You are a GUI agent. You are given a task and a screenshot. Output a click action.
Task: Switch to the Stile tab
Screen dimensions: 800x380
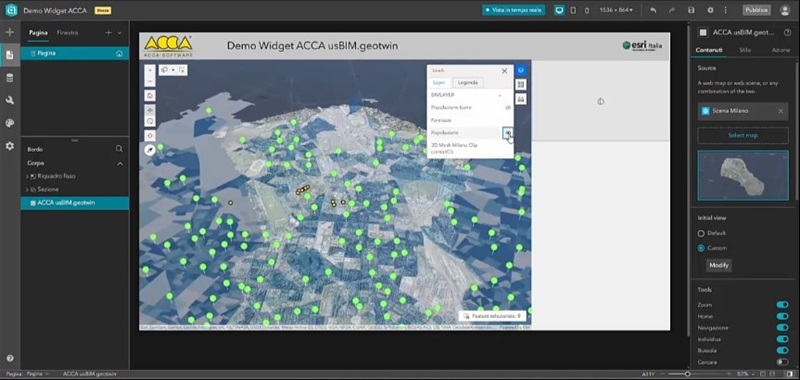[744, 50]
